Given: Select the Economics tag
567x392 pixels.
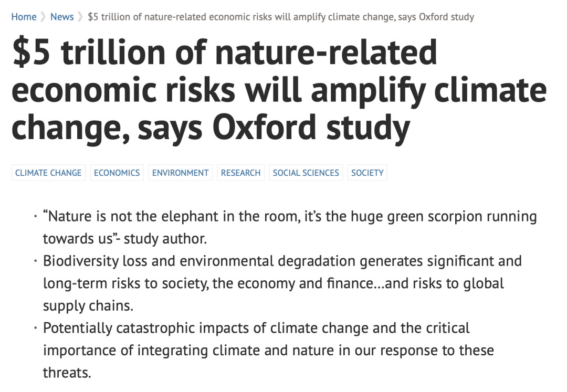Looking at the screenshot, I should point(117,173).
